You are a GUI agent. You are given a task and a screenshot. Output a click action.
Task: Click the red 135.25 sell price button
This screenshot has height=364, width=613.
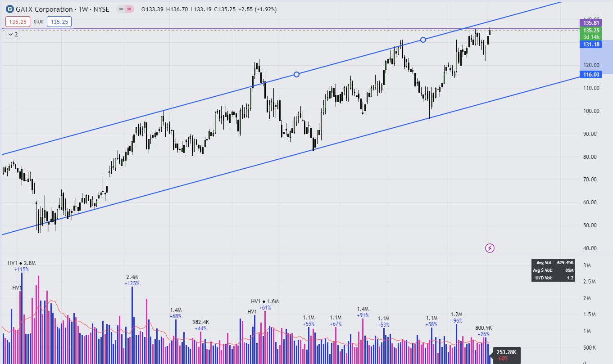[18, 21]
